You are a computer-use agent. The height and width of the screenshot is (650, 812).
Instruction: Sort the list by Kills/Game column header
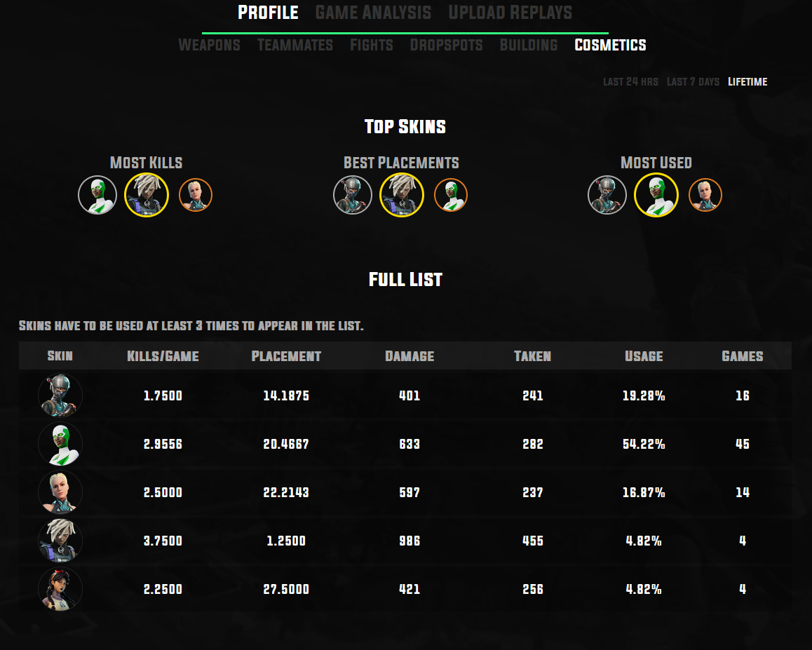tap(163, 356)
